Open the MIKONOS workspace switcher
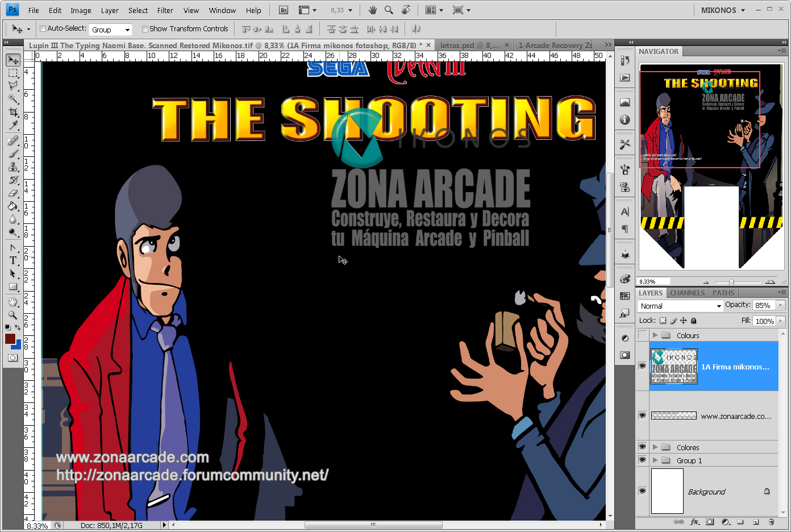The height and width of the screenshot is (532, 791). (723, 10)
